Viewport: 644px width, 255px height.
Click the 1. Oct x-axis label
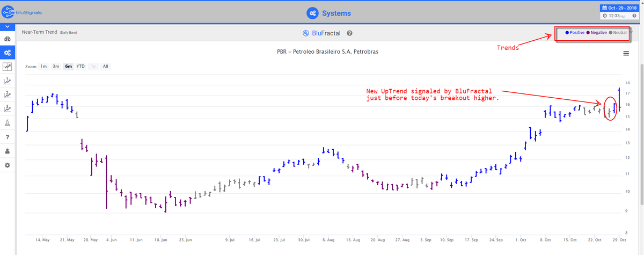point(519,240)
